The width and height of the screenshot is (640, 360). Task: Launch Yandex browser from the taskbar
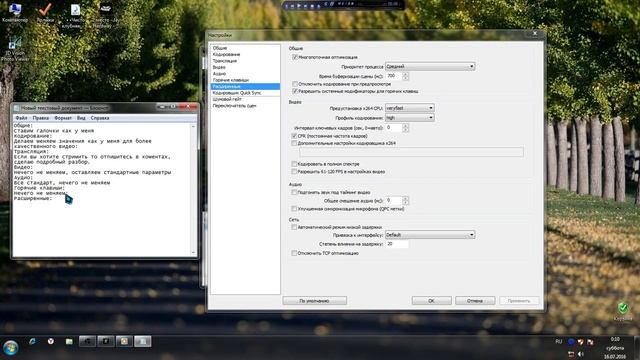(x=51, y=341)
